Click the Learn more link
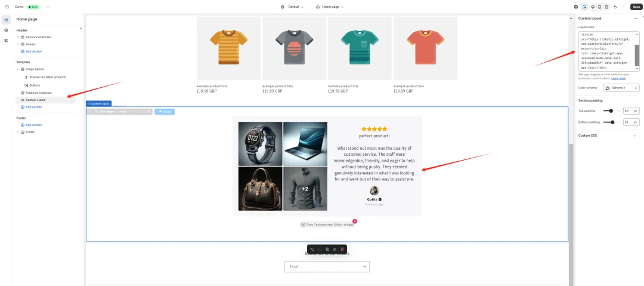This screenshot has height=286, width=644. [618, 78]
